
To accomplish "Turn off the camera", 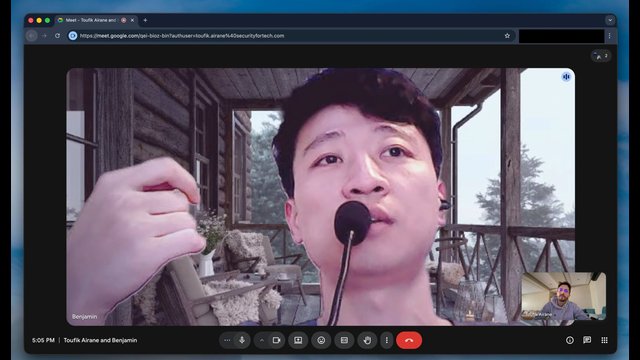I will click(x=276, y=340).
